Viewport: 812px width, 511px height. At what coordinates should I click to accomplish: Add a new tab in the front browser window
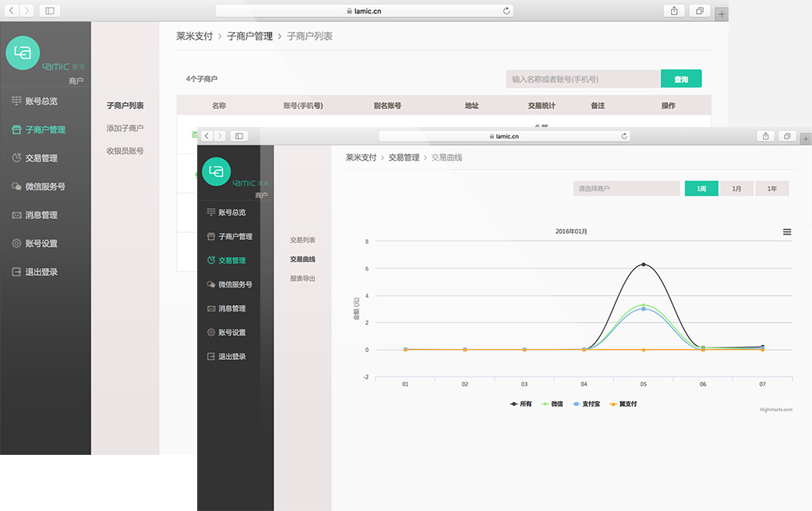[x=805, y=139]
